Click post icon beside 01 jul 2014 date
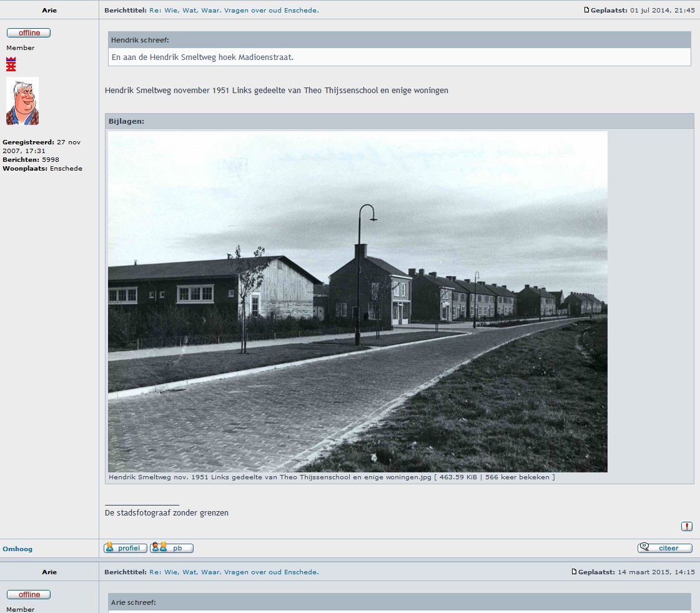Image resolution: width=700 pixels, height=613 pixels. pos(586,10)
